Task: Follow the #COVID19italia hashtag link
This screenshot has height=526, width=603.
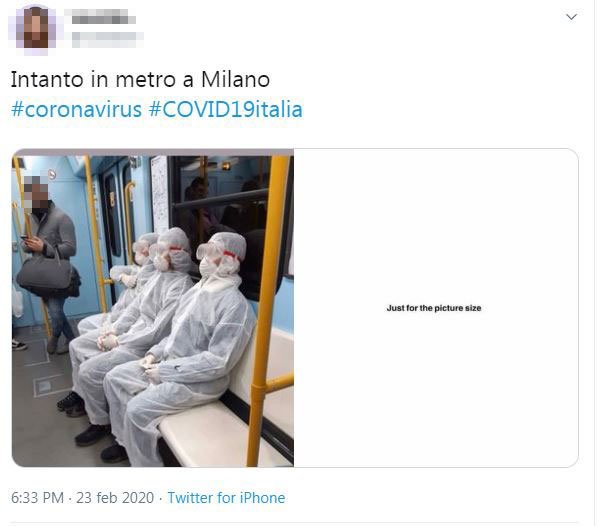Action: tap(226, 109)
